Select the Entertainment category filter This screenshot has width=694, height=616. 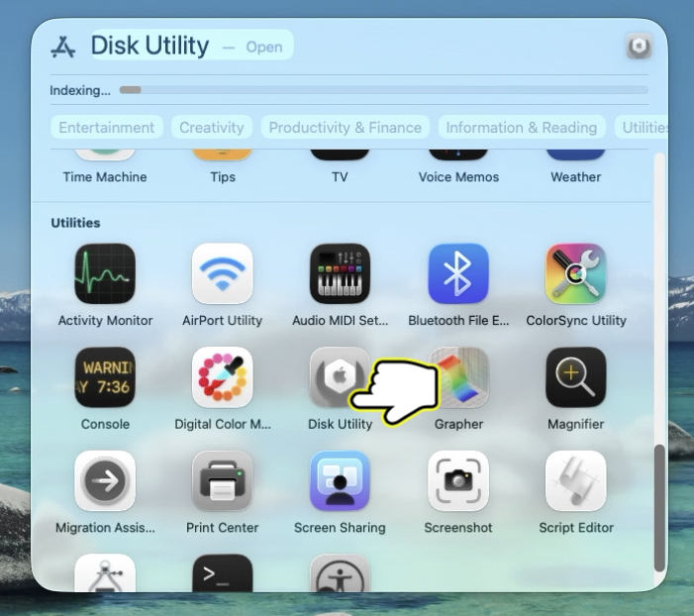coord(107,128)
